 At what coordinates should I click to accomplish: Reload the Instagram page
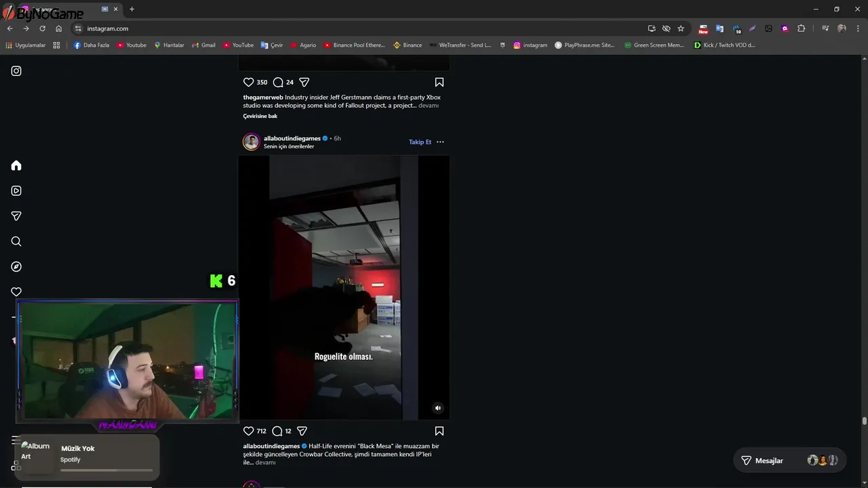pos(42,28)
